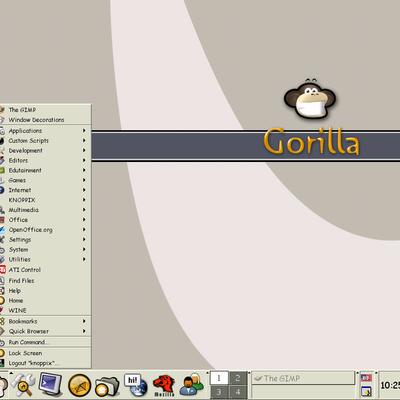
Task: Open the Multimedia menu entry
Action: (45, 210)
